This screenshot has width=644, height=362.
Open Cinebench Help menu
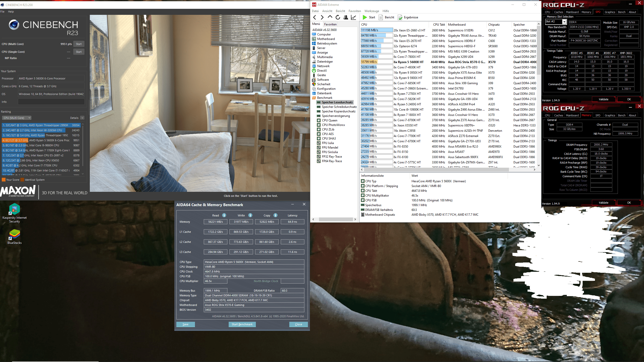[11, 12]
